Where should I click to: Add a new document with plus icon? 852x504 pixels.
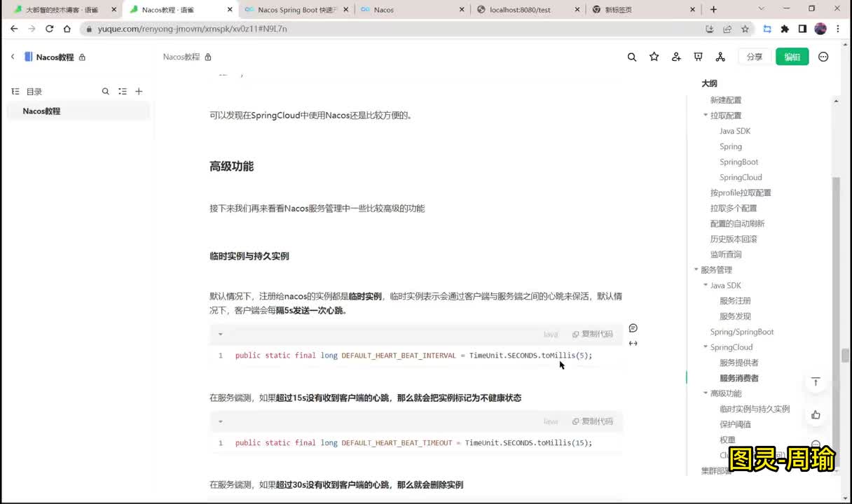coord(139,91)
